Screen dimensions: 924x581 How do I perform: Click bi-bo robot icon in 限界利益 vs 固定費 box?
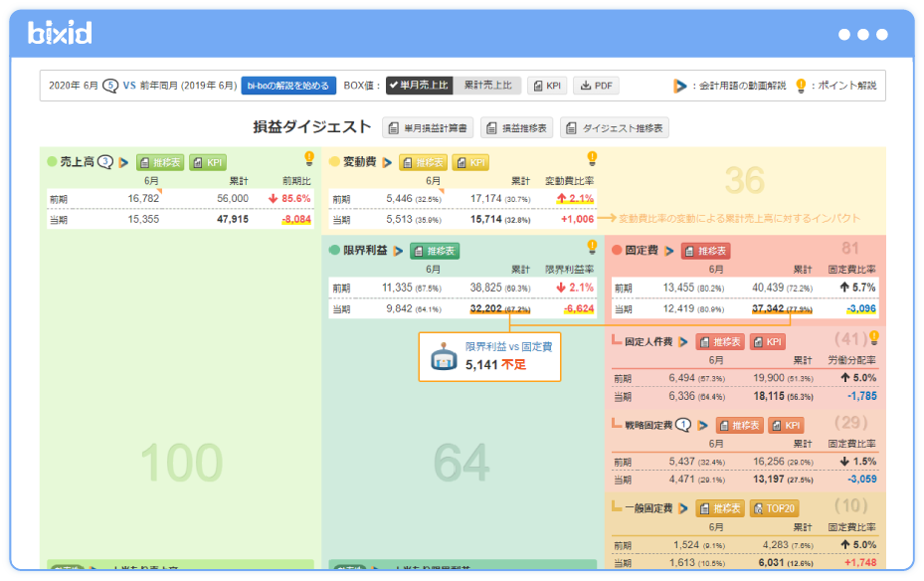point(444,356)
